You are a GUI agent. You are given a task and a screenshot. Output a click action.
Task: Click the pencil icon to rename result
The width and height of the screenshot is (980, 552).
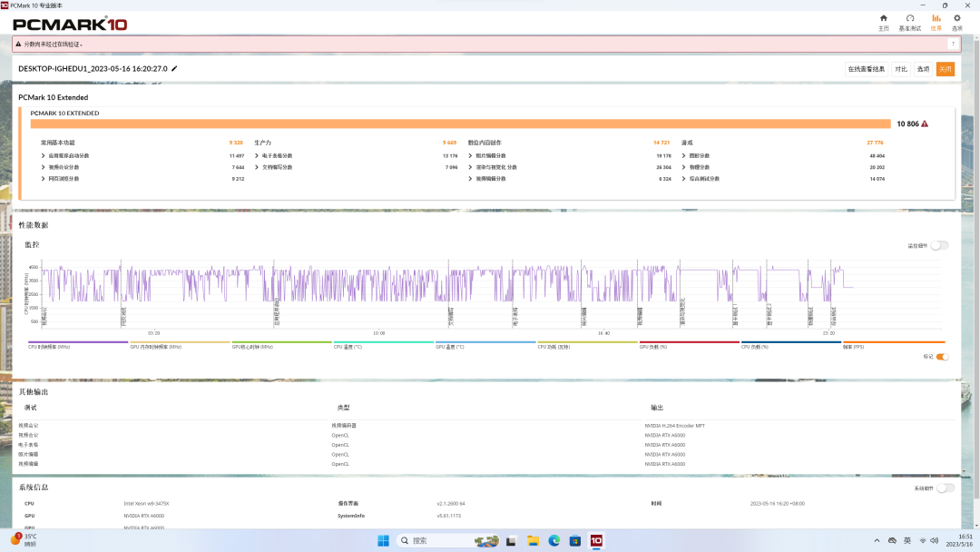tap(174, 69)
